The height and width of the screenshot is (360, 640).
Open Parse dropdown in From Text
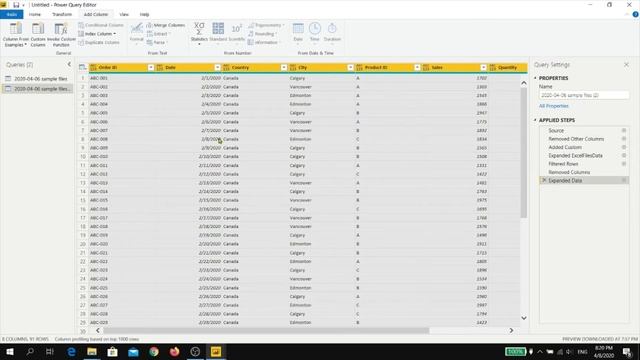tap(157, 42)
